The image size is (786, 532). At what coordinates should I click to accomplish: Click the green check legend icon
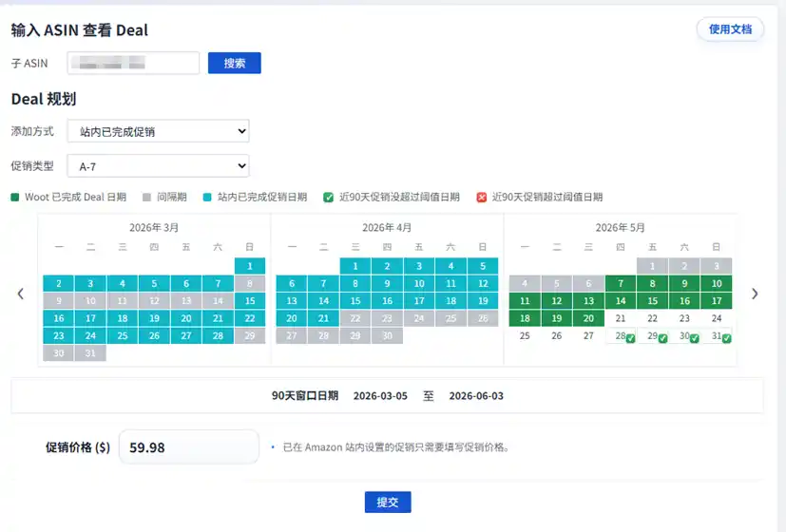(x=328, y=197)
